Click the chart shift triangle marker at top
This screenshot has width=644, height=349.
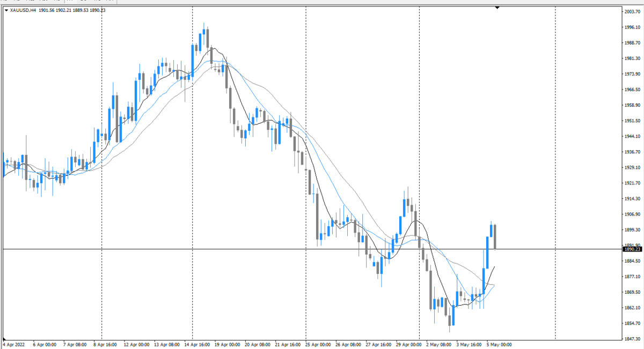pos(497,8)
